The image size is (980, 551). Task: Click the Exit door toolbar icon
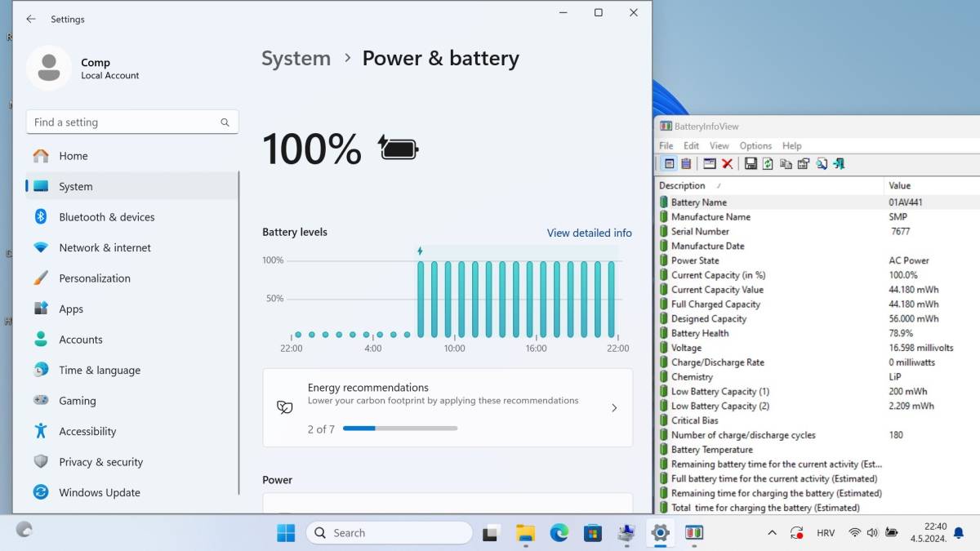pos(838,163)
